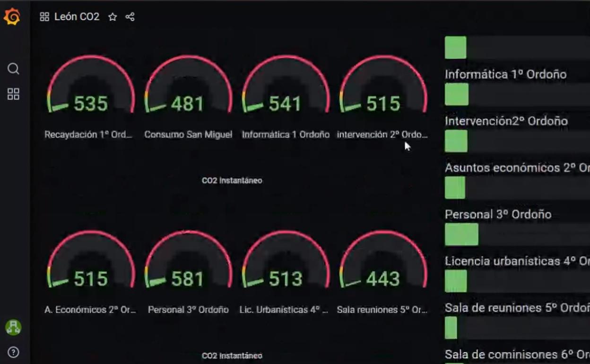590x364 pixels.
Task: Share the León CO2 dashboard
Action: coord(130,17)
